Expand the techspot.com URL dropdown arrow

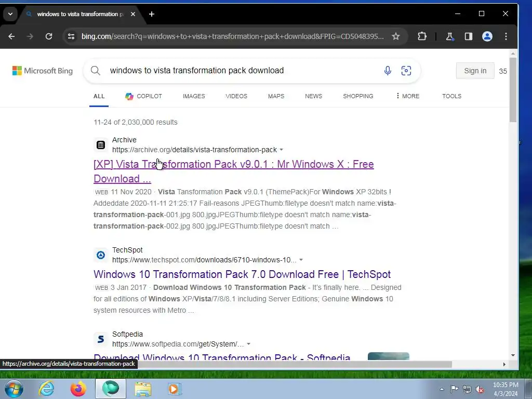(x=301, y=260)
